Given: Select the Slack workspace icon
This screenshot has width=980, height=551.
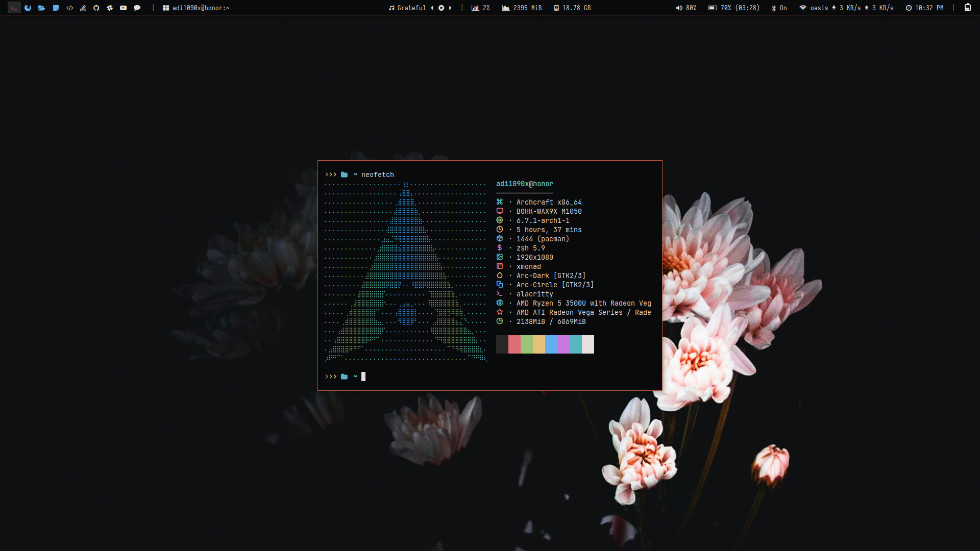Looking at the screenshot, I should (x=110, y=8).
